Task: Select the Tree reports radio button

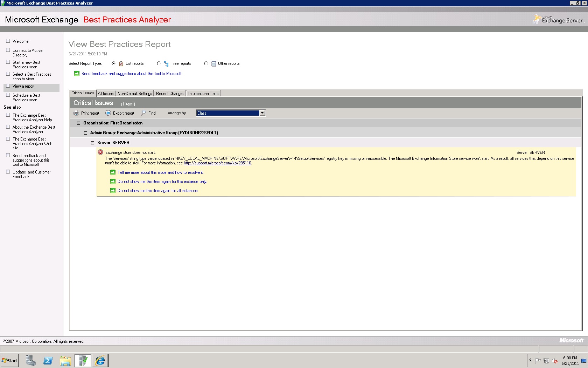Action: click(x=159, y=63)
